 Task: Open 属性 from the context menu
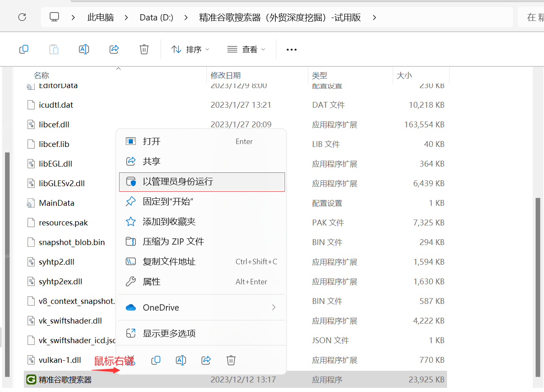pyautogui.click(x=202, y=282)
